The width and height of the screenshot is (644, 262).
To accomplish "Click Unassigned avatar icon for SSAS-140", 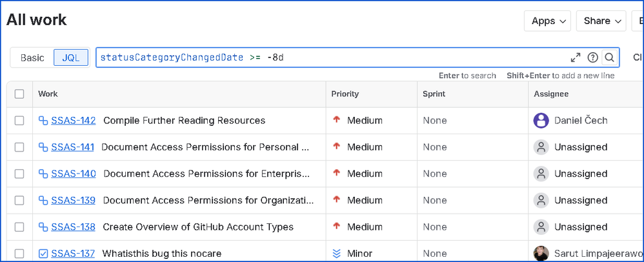I will click(541, 174).
